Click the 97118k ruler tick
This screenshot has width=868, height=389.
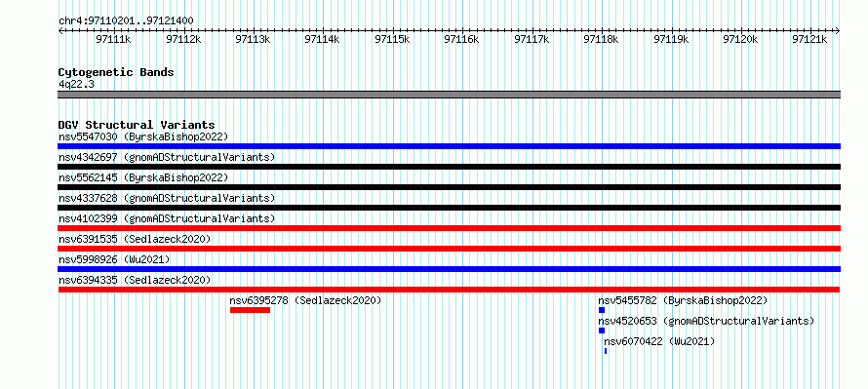tap(602, 38)
